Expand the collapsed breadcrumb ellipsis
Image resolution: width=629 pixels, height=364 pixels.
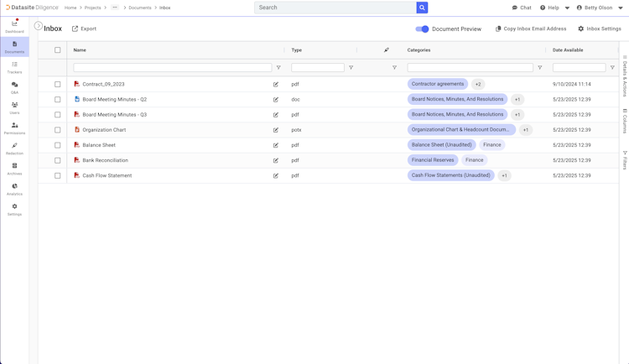pos(115,8)
